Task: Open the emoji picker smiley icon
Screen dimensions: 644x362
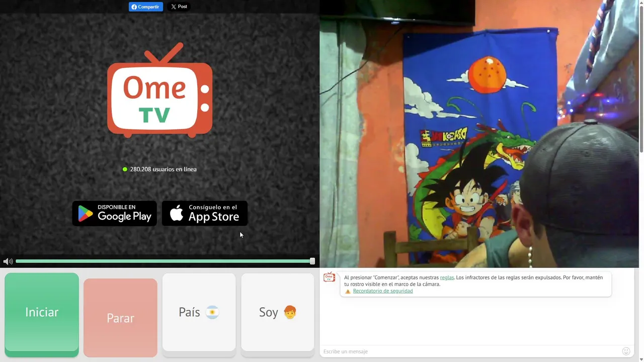Action: click(x=626, y=351)
